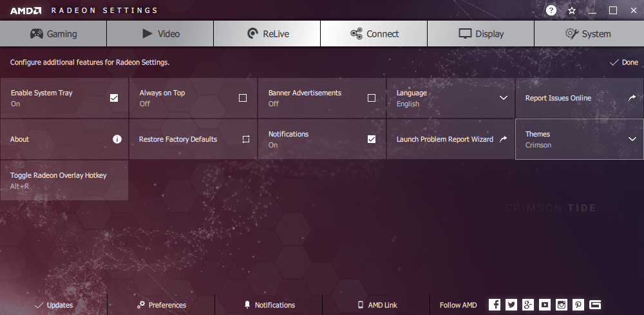Click the favorites star icon
The width and height of the screenshot is (644, 315).
coord(572,11)
